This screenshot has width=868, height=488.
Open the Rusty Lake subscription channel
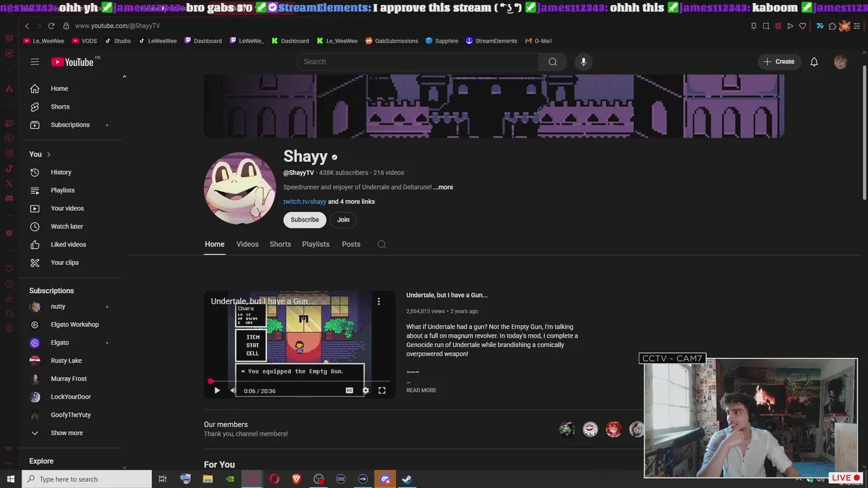[x=66, y=361]
